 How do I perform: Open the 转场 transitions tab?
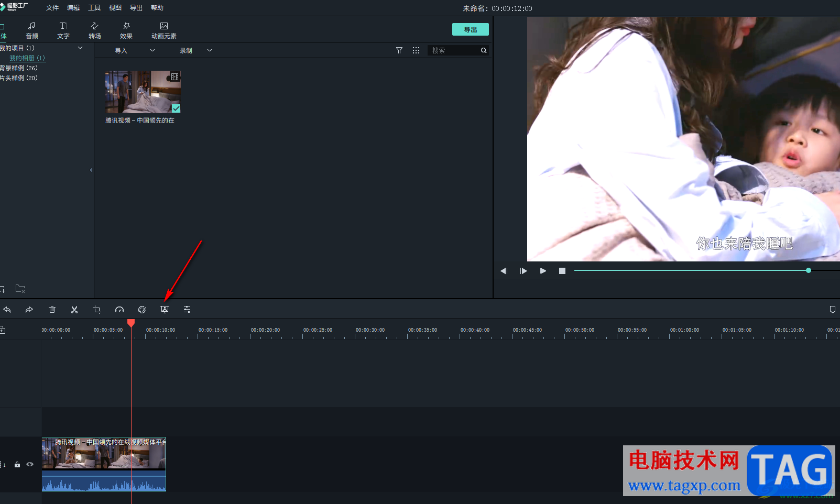[95, 30]
